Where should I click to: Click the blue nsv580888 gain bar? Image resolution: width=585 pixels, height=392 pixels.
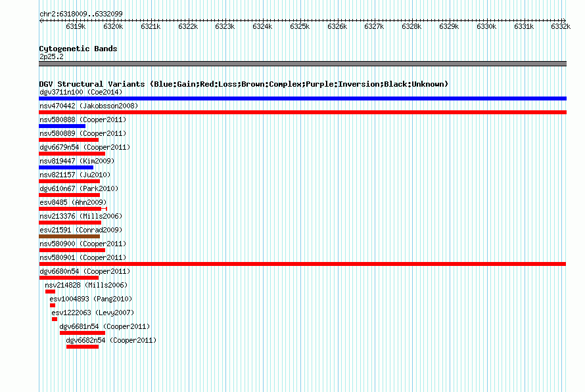click(x=62, y=126)
